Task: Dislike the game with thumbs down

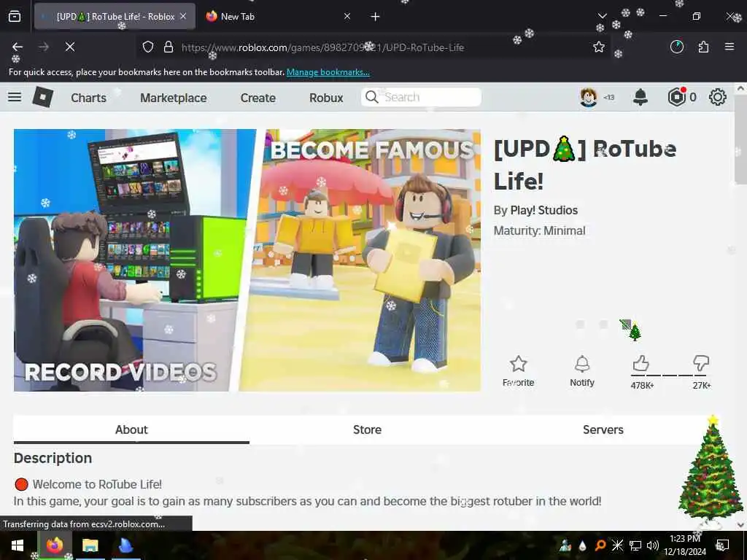Action: (x=701, y=363)
